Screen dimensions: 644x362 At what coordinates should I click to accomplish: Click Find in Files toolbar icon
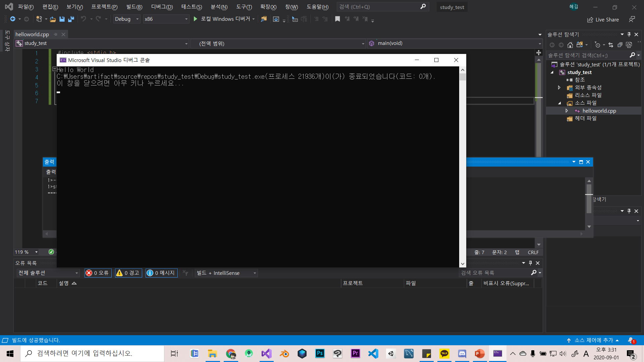[x=264, y=19]
